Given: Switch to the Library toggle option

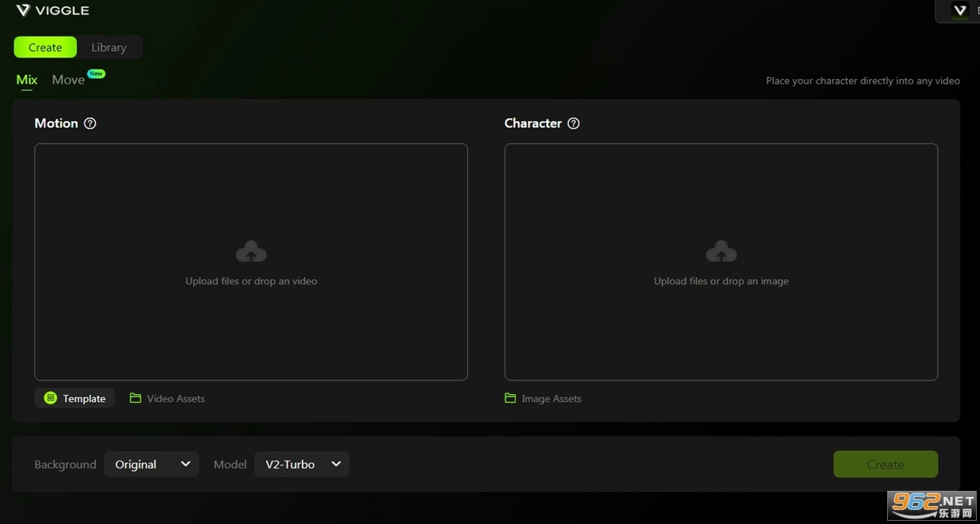Looking at the screenshot, I should click(109, 48).
